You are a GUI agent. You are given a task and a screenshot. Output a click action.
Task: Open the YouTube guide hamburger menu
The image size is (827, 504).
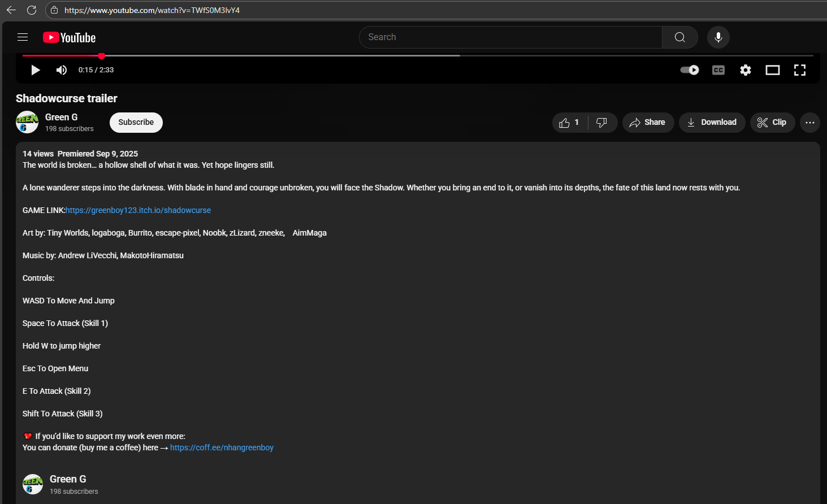23,37
